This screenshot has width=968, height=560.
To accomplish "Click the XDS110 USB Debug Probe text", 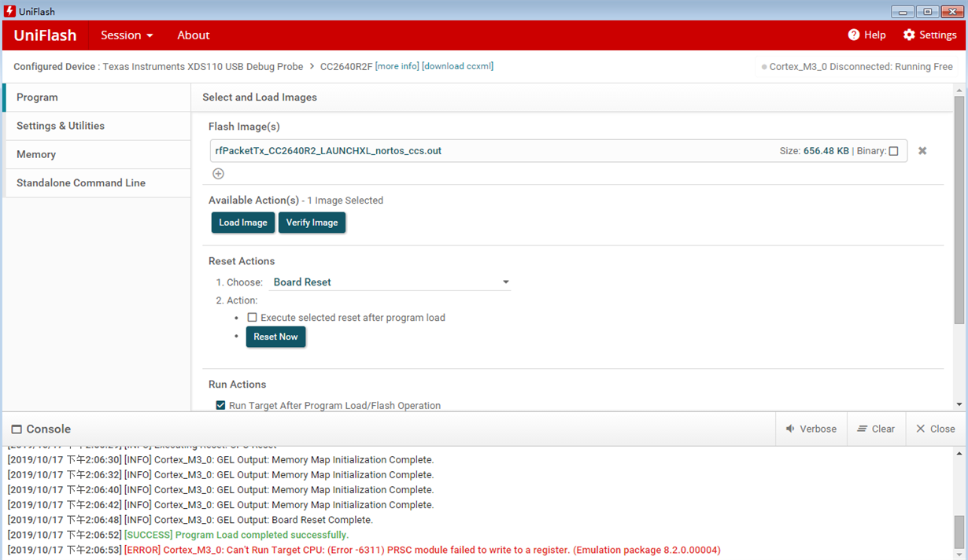I will tap(203, 67).
